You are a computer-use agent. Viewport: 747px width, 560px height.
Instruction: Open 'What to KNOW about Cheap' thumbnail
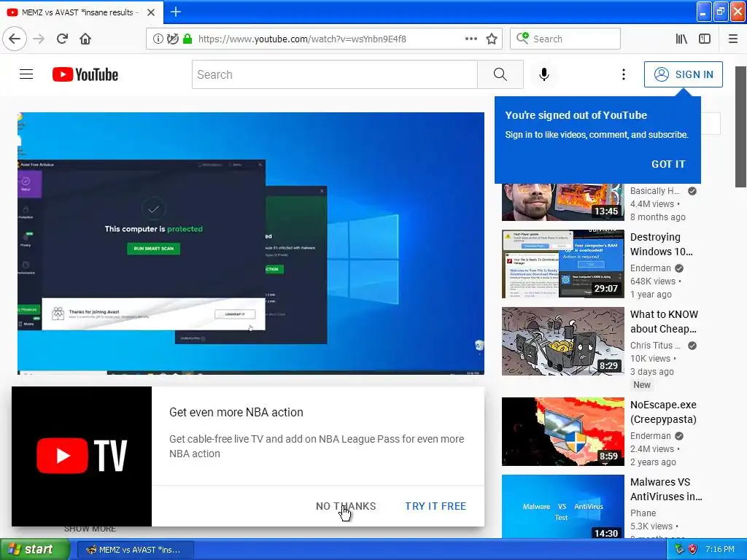coord(562,341)
